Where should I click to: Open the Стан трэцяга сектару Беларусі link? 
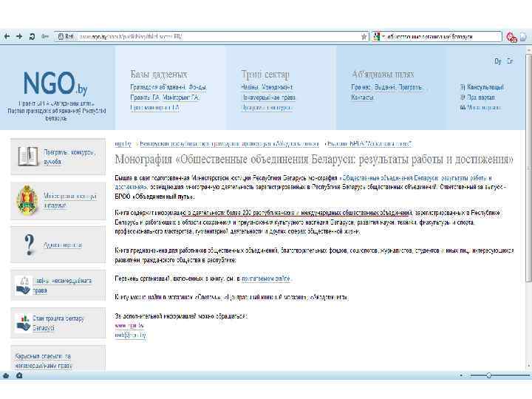[x=58, y=324]
